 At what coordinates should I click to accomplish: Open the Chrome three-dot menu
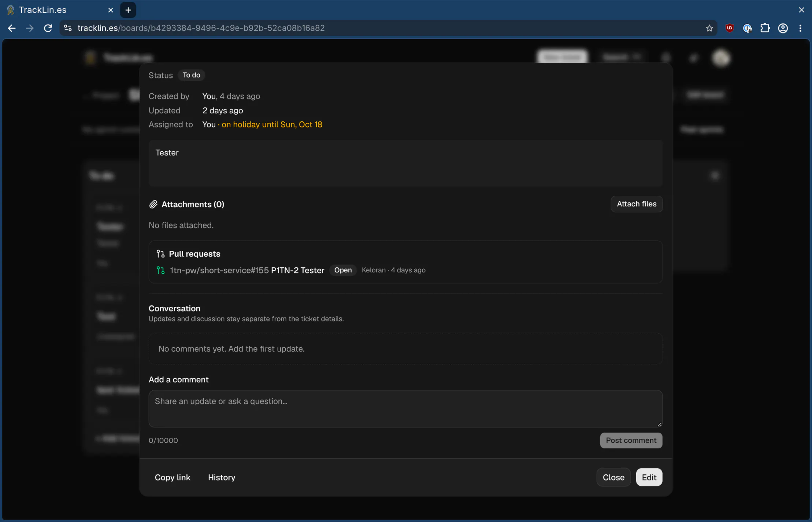(800, 28)
